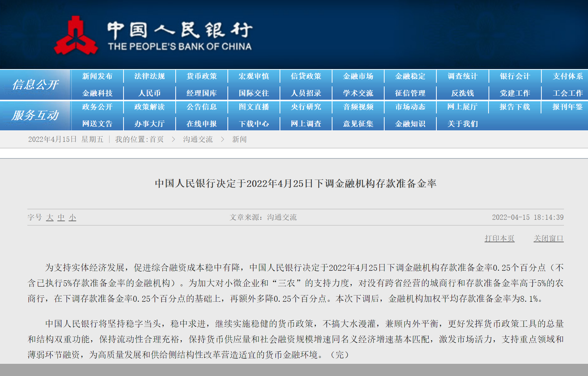This screenshot has width=588, height=376.
Task: Click the article title about 存款准备金率
Action: (x=295, y=183)
